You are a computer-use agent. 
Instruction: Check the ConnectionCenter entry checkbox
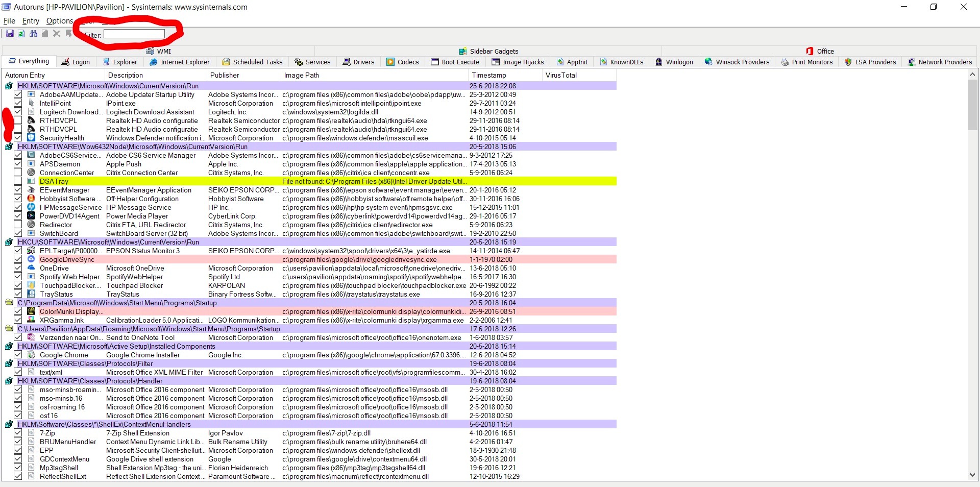(18, 173)
